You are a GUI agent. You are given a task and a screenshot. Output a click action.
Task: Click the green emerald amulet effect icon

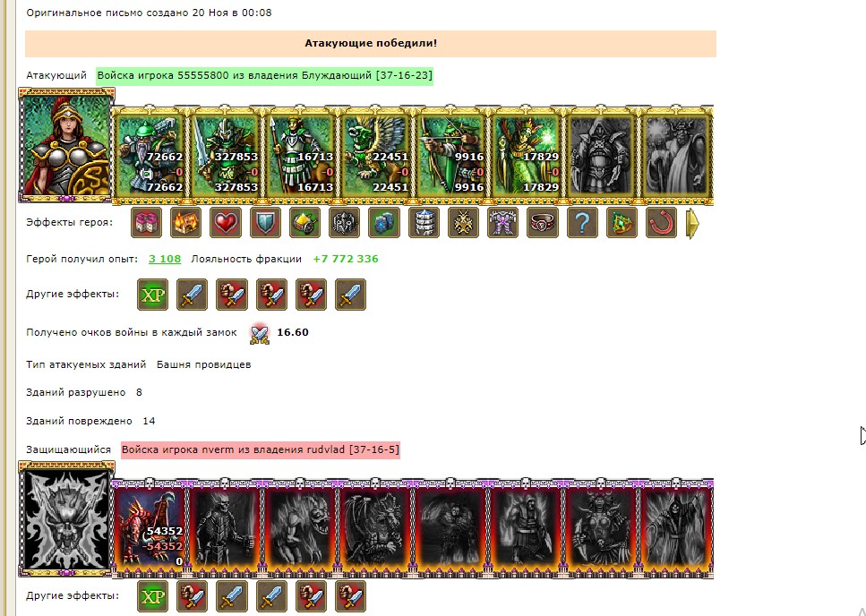pos(622,223)
